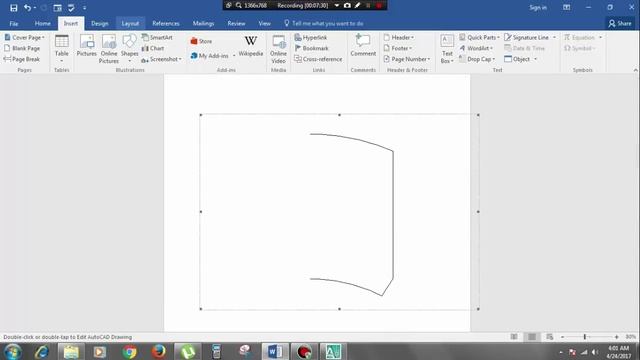Select the embedded AutoCAD drawing object
The height and width of the screenshot is (360, 640).
[x=339, y=212]
